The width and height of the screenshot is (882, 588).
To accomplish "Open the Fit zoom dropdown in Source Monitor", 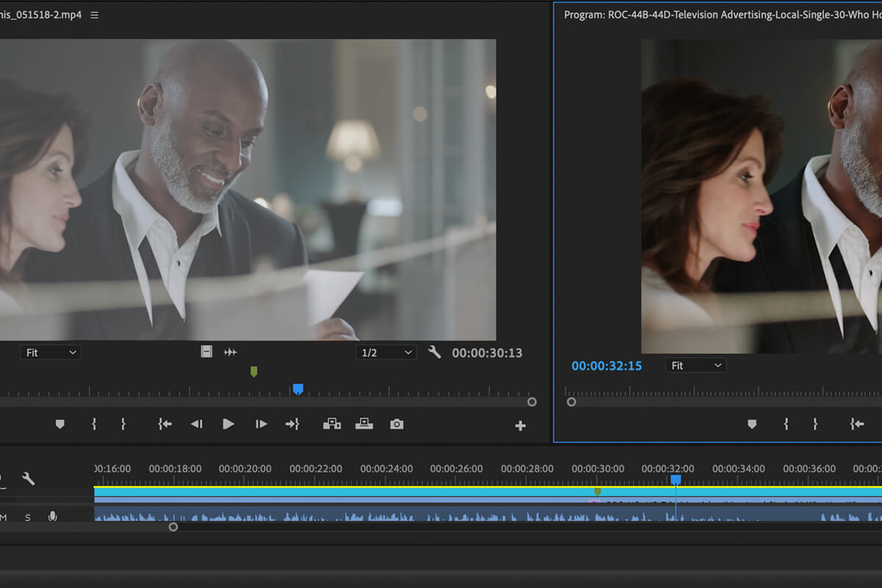I will [x=50, y=352].
